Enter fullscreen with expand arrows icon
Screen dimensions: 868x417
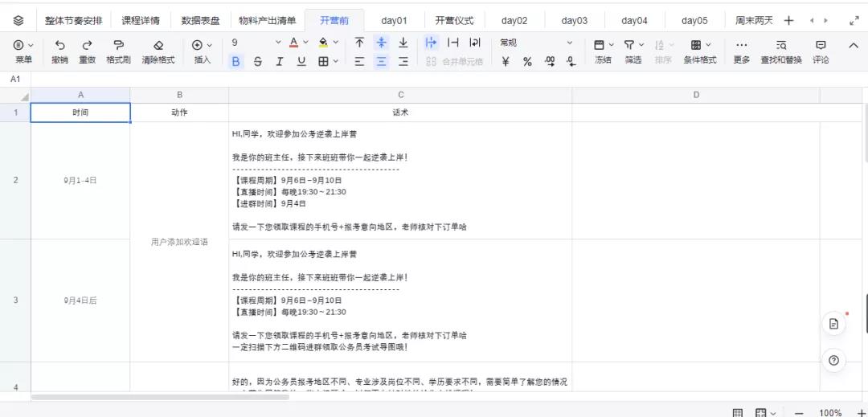pyautogui.click(x=854, y=21)
